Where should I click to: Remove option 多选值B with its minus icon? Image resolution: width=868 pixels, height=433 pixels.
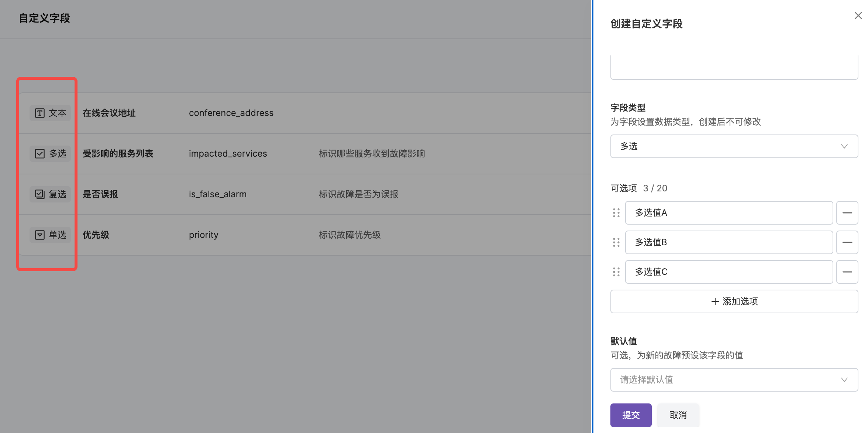coord(847,242)
